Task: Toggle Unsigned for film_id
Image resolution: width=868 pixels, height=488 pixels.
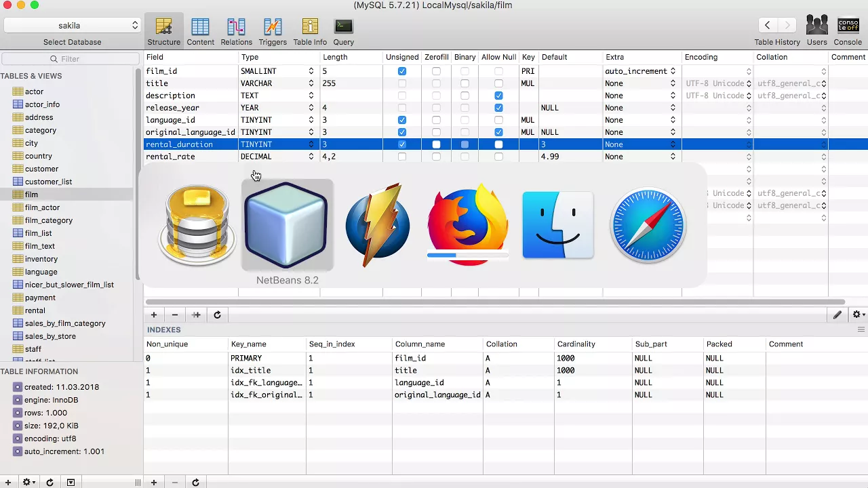Action: pyautogui.click(x=402, y=71)
